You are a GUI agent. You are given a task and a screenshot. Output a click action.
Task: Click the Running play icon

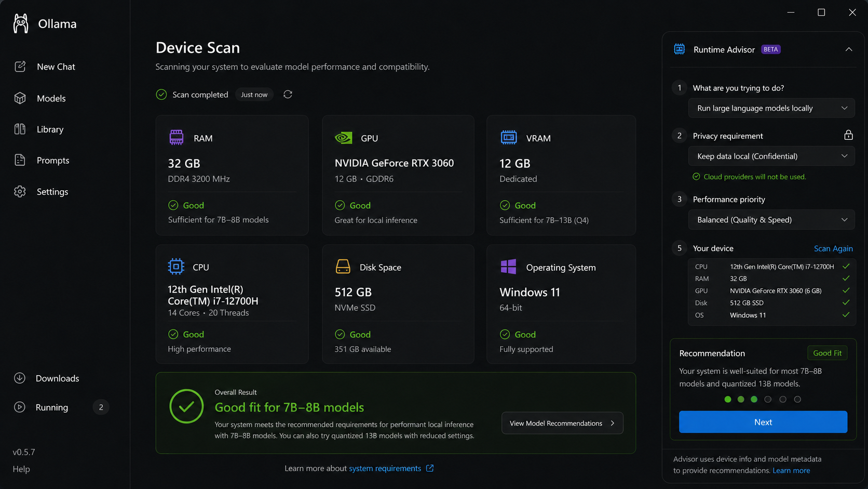[x=20, y=407]
